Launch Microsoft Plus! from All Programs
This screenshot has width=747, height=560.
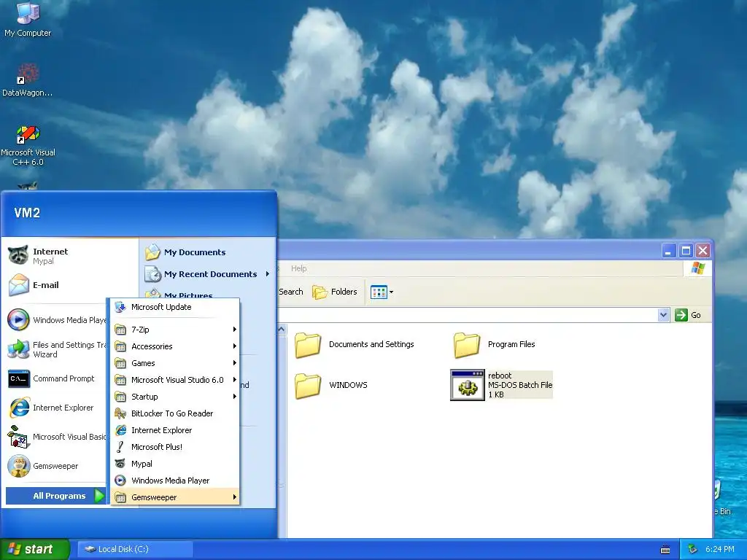point(175,447)
